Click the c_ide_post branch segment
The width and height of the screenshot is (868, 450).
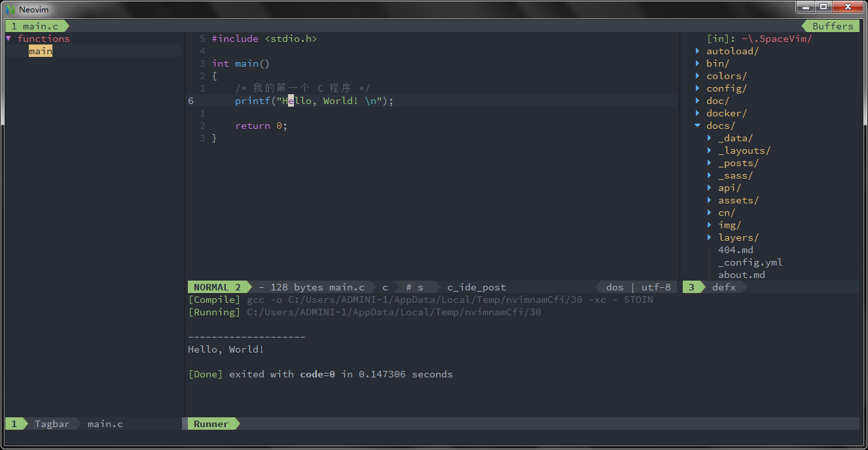click(477, 287)
